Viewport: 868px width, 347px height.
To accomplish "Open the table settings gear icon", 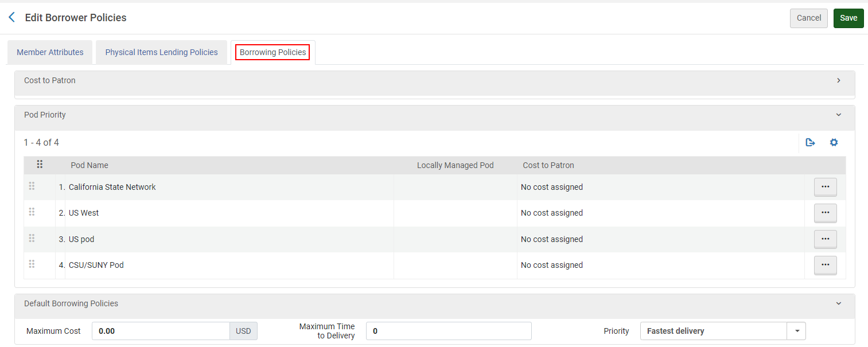I will 834,142.
